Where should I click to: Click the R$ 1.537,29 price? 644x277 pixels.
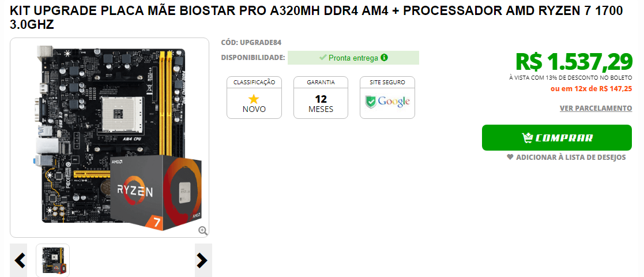pos(574,62)
